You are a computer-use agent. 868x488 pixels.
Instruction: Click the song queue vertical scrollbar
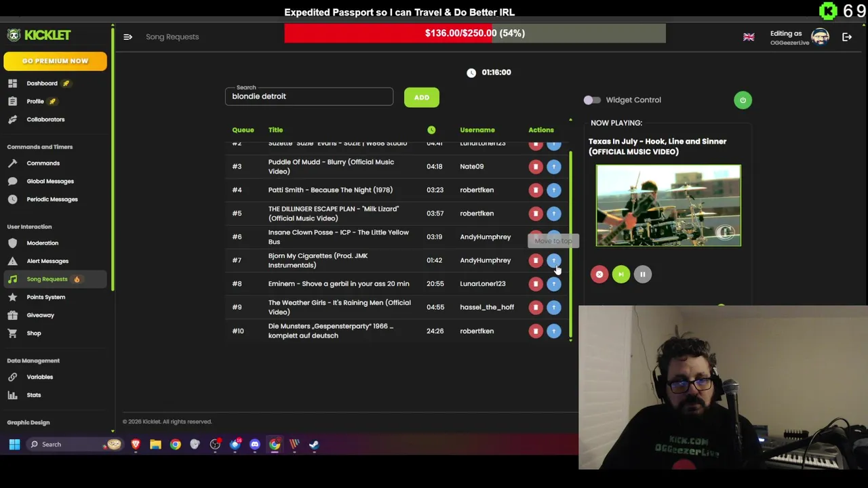pos(570,244)
